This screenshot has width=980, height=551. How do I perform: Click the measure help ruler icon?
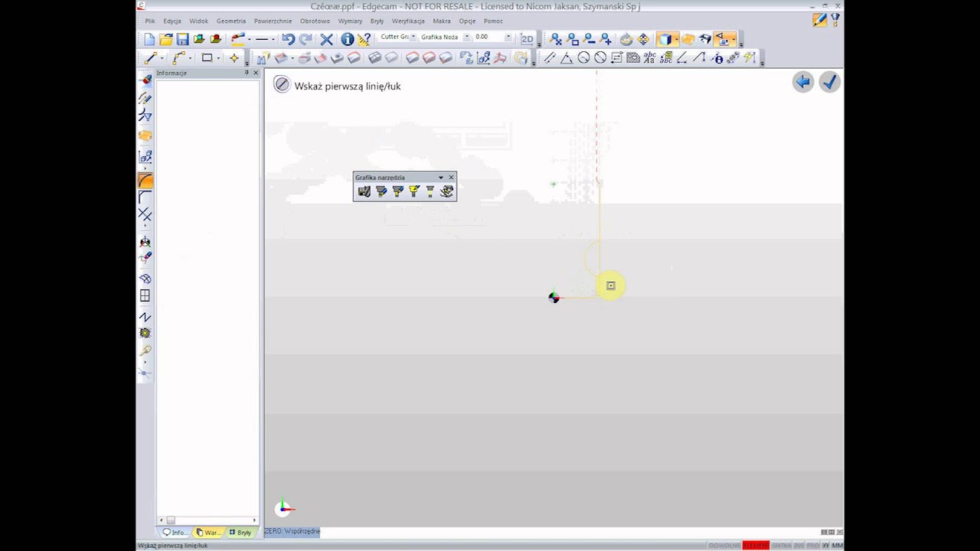click(364, 39)
